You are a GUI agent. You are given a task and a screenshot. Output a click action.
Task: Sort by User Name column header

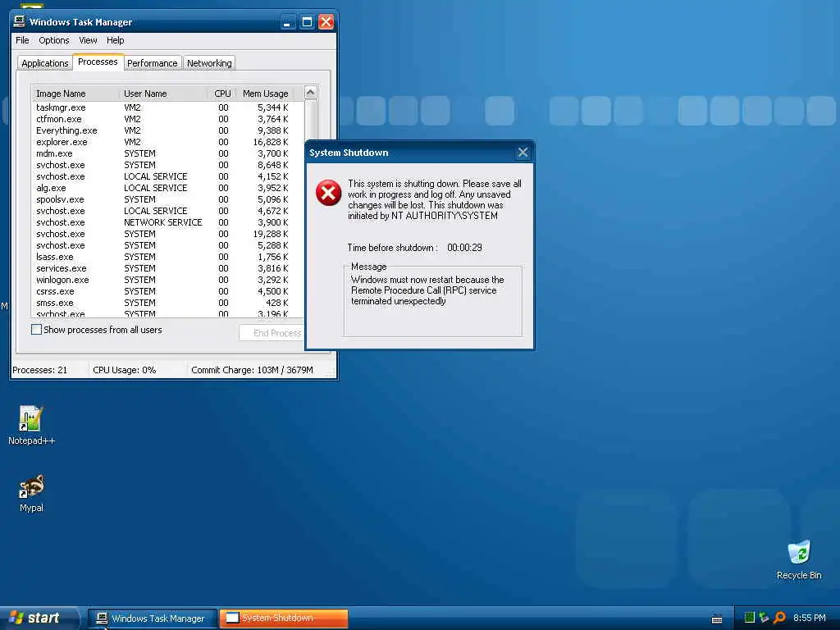pos(163,94)
